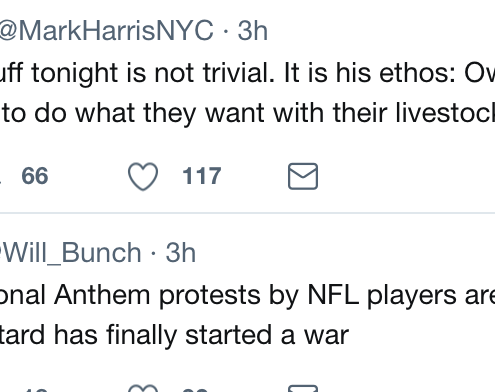This screenshot has width=495, height=392.
Task: Click the phrase "It is his ethos"
Action: [369, 73]
